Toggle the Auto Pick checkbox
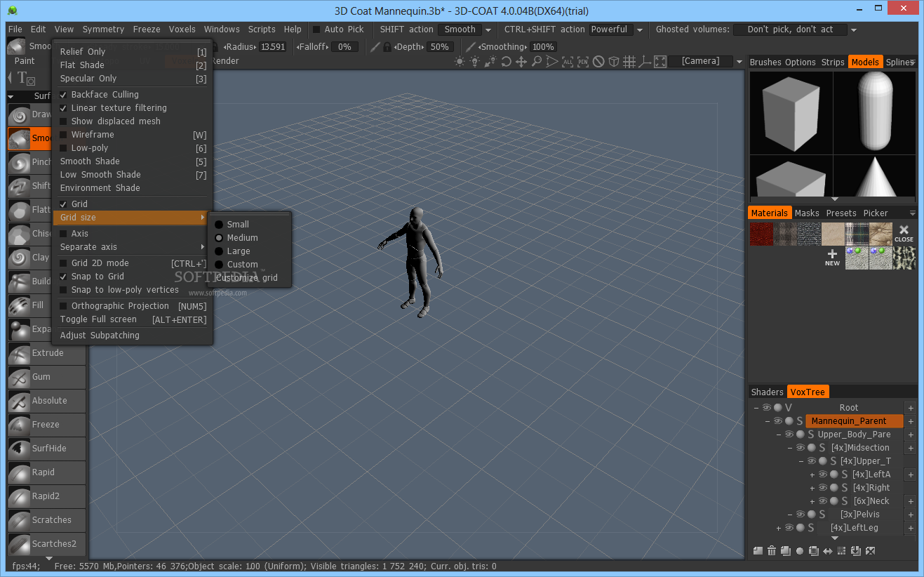Screen dimensions: 924x577 [x=316, y=29]
